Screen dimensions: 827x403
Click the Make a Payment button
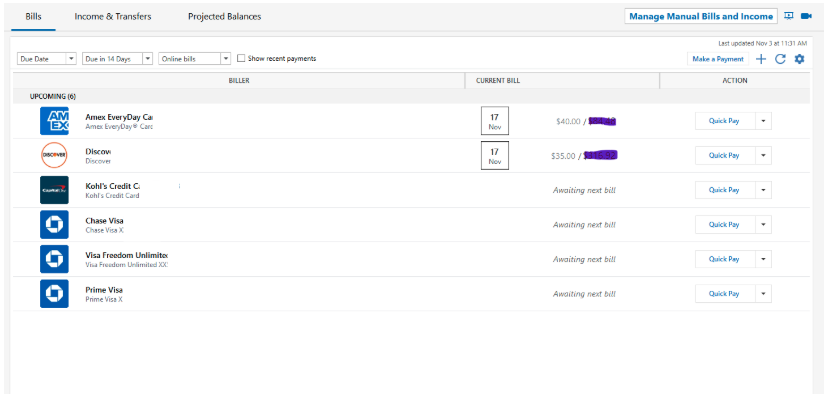pyautogui.click(x=717, y=59)
